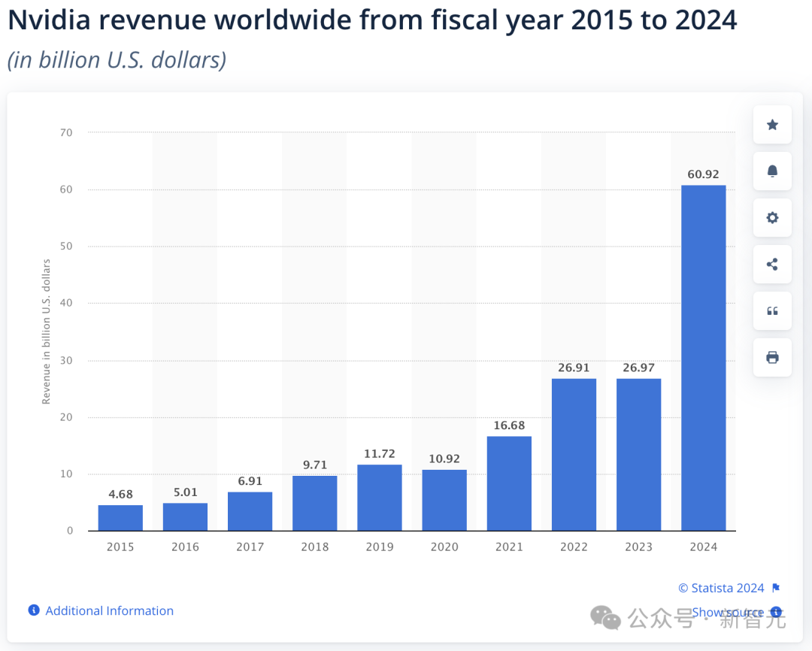Viewport: 812px width, 651px height.
Task: Open the Additional Information link
Action: coord(109,610)
